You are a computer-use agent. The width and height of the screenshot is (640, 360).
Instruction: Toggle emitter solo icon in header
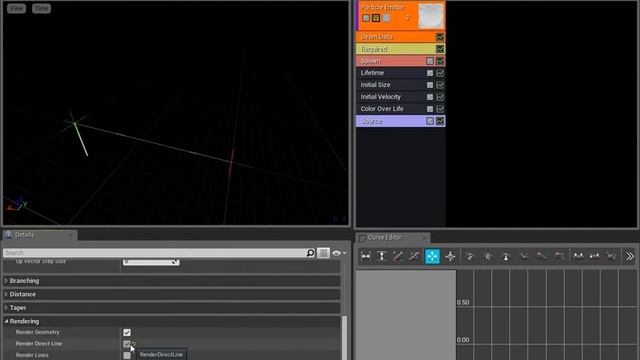click(x=386, y=18)
